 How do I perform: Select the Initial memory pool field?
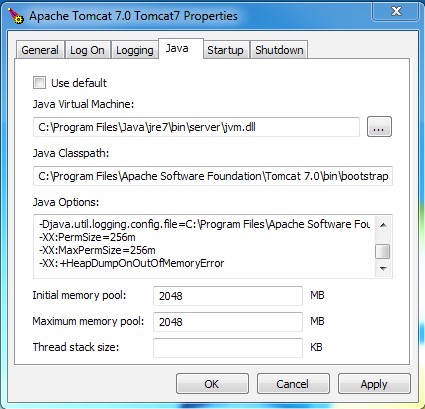click(x=228, y=296)
